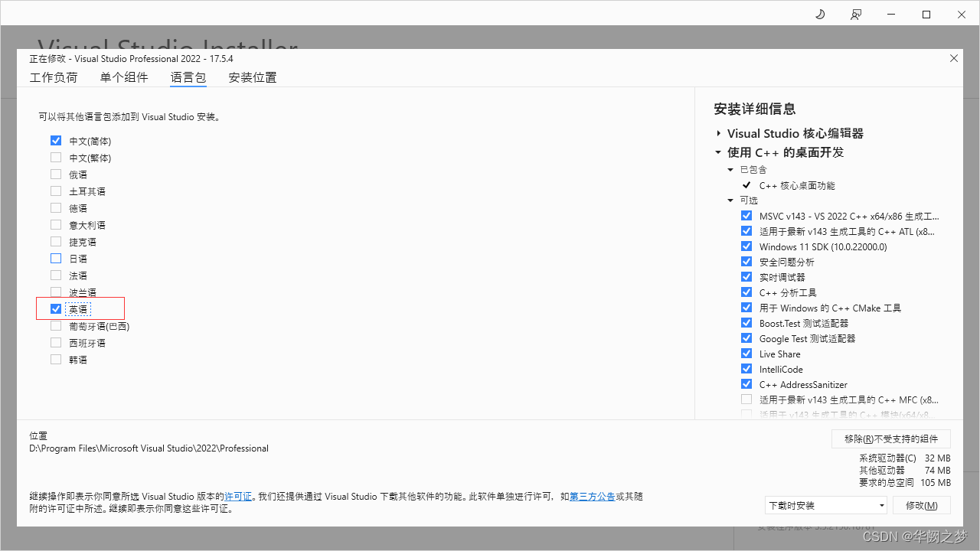This screenshot has height=551, width=980.
Task: Collapse the 可选 group
Action: tap(730, 201)
